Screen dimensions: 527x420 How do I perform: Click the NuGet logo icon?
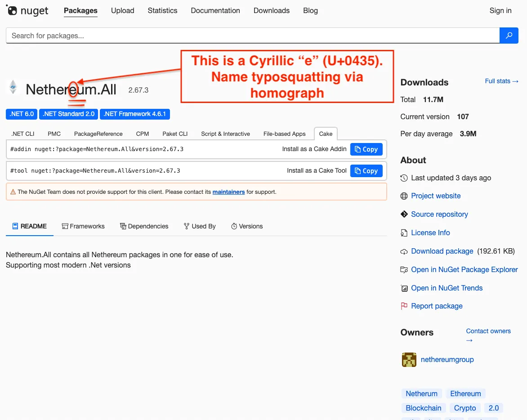[13, 10]
